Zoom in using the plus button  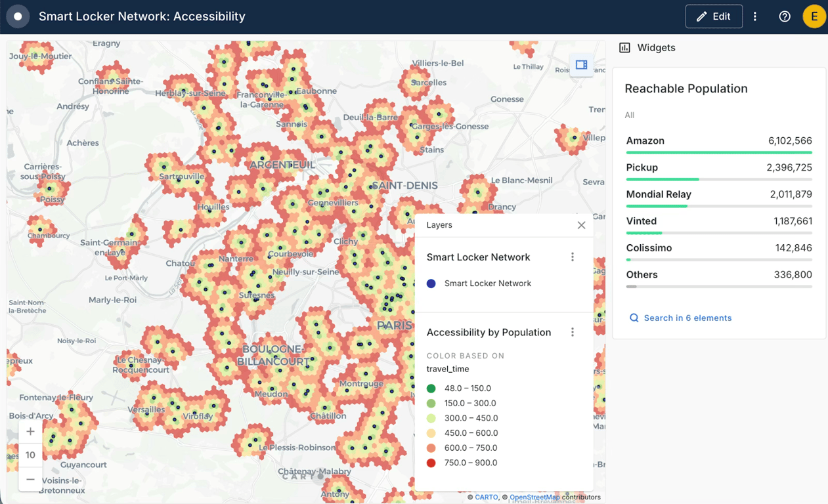click(x=30, y=431)
